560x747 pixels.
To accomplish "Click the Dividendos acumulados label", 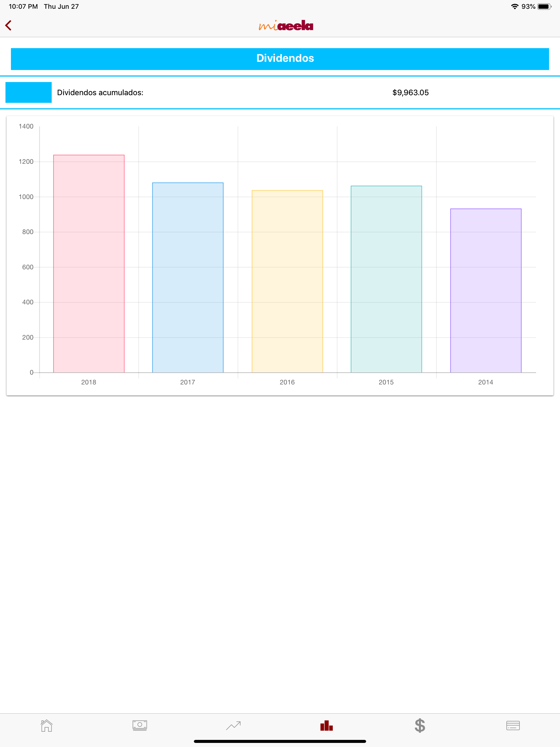I will (x=100, y=92).
